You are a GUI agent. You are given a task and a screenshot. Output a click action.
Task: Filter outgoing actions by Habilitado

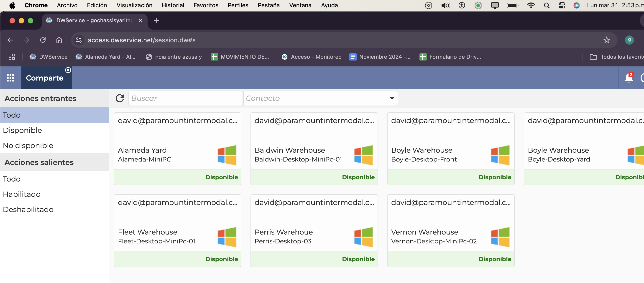(54, 194)
